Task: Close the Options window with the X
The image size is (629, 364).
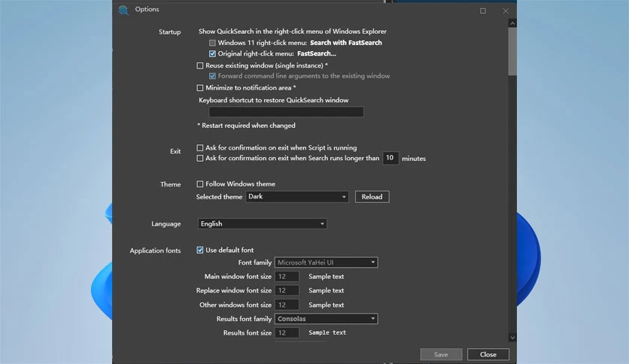Action: (x=506, y=11)
